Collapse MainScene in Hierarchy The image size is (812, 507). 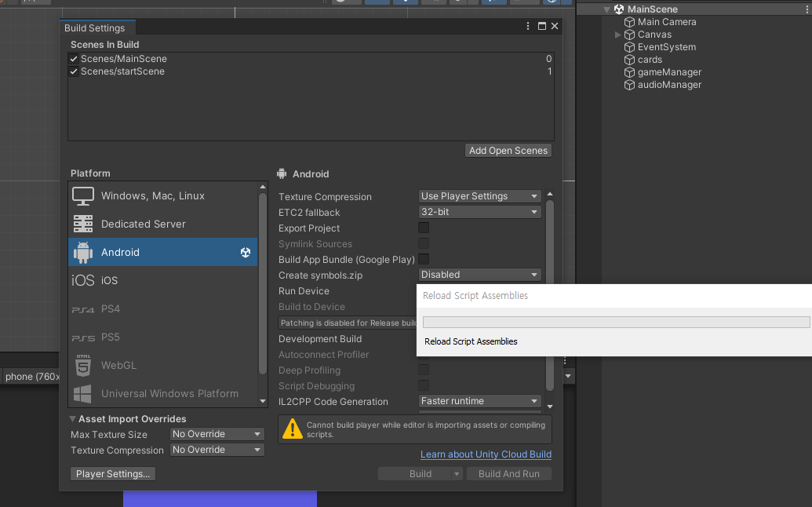pyautogui.click(x=606, y=9)
